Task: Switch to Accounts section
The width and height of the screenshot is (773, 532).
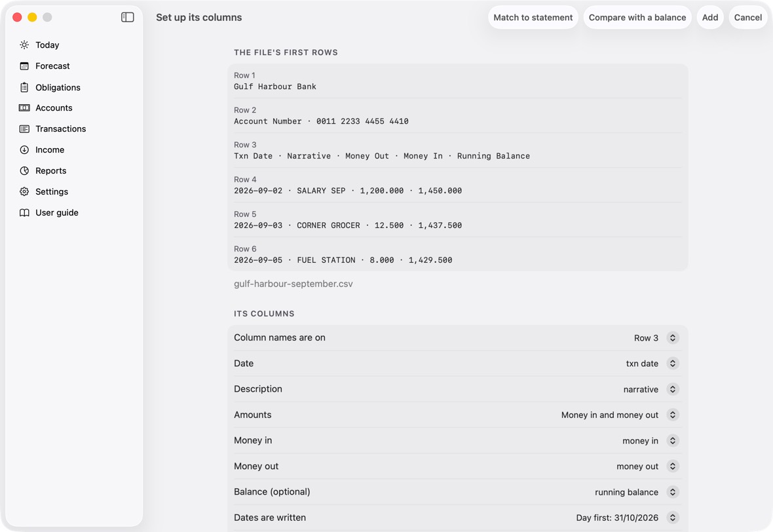Action: 54,108
